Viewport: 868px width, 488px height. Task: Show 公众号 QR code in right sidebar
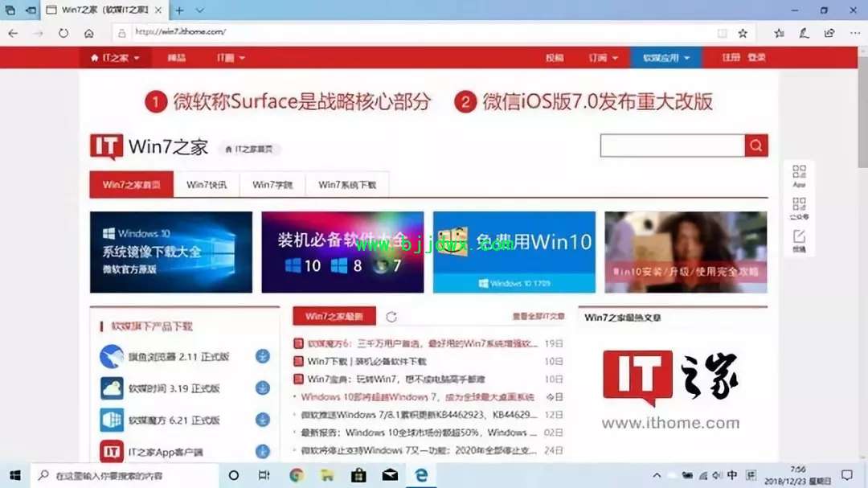(x=799, y=208)
